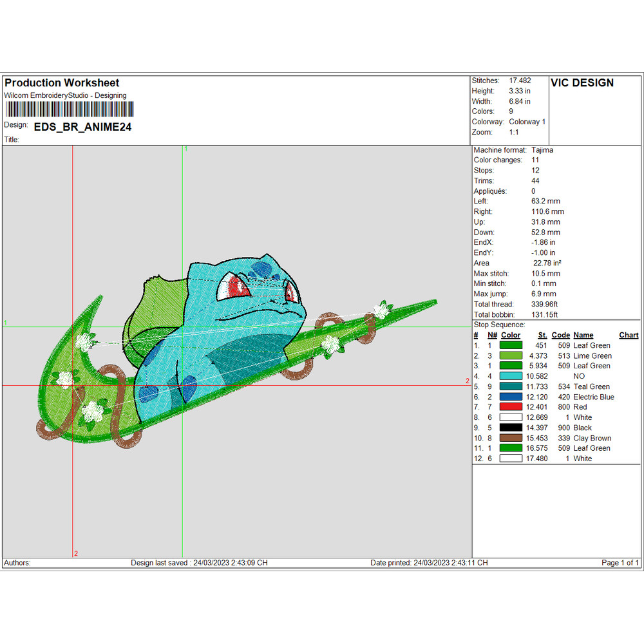Select the Red thread swatch

click(x=511, y=407)
